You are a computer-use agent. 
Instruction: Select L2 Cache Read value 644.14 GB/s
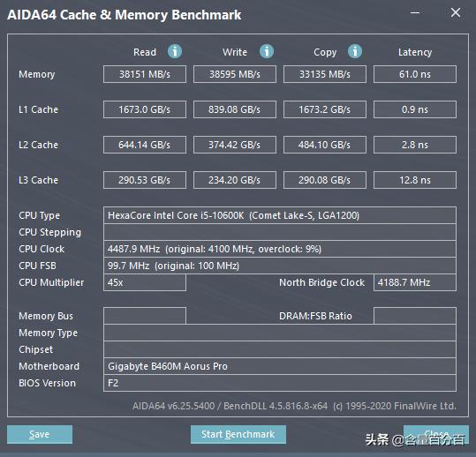pos(145,145)
